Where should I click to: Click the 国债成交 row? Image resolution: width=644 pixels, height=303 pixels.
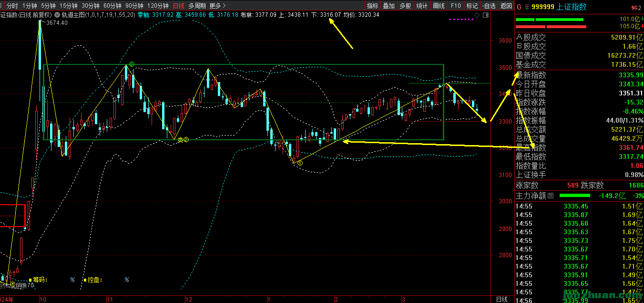(579, 55)
